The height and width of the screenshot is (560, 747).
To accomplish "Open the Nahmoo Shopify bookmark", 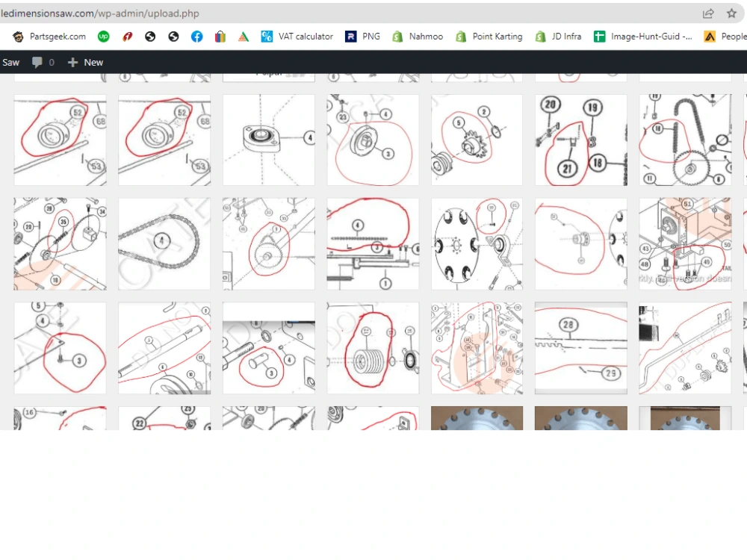I will (x=418, y=37).
